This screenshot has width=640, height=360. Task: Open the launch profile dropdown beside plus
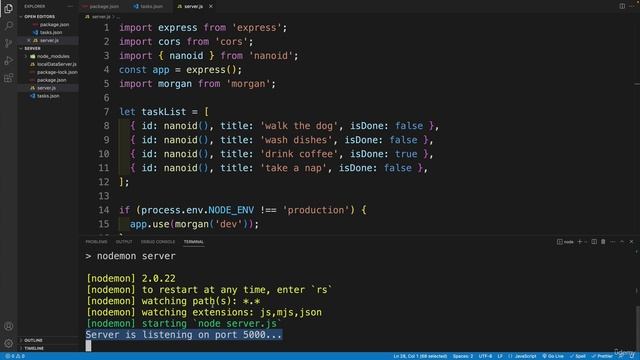click(586, 242)
